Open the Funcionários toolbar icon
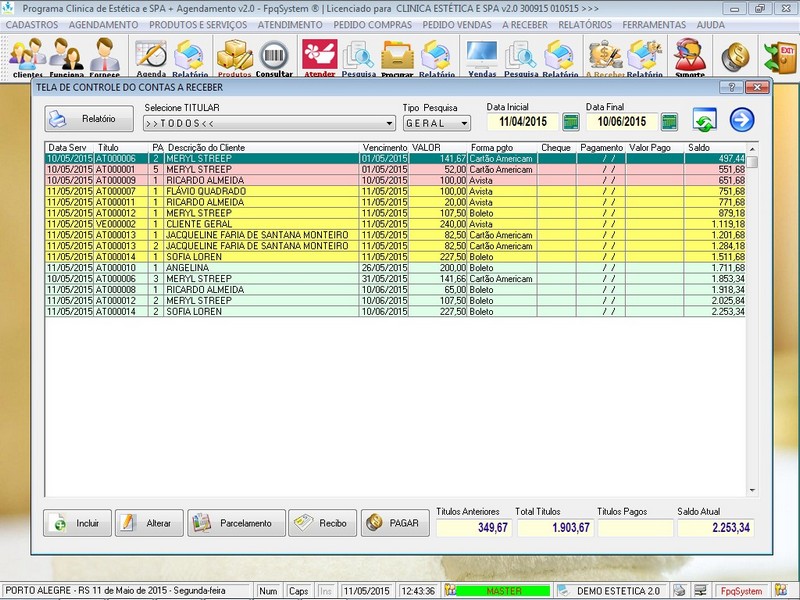The image size is (800, 600). [66, 57]
